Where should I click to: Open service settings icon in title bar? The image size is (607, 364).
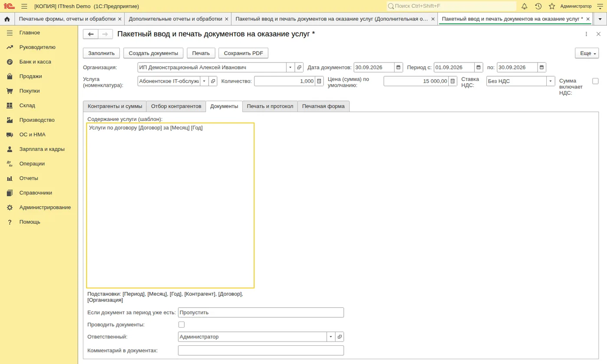pos(600,6)
